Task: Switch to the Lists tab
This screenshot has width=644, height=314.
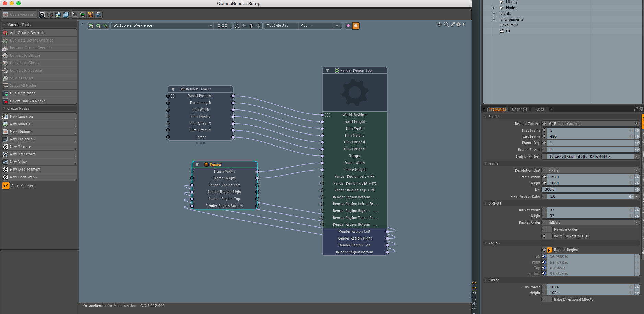Action: [540, 109]
